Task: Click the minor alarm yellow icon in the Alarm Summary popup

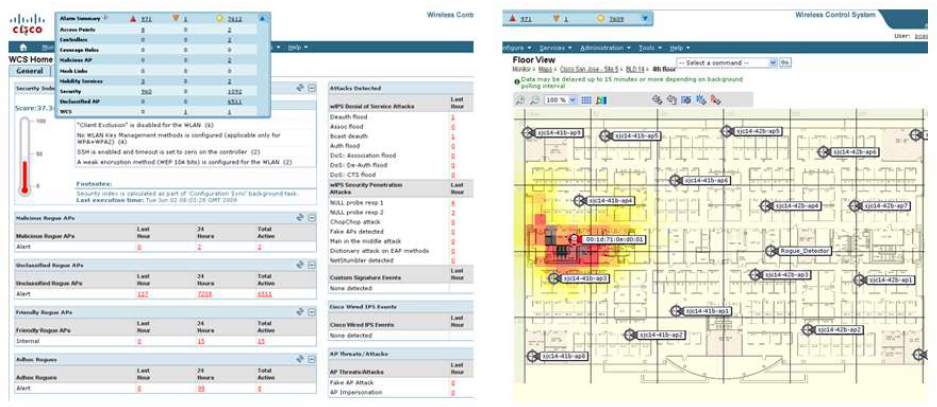Action: coord(219,19)
